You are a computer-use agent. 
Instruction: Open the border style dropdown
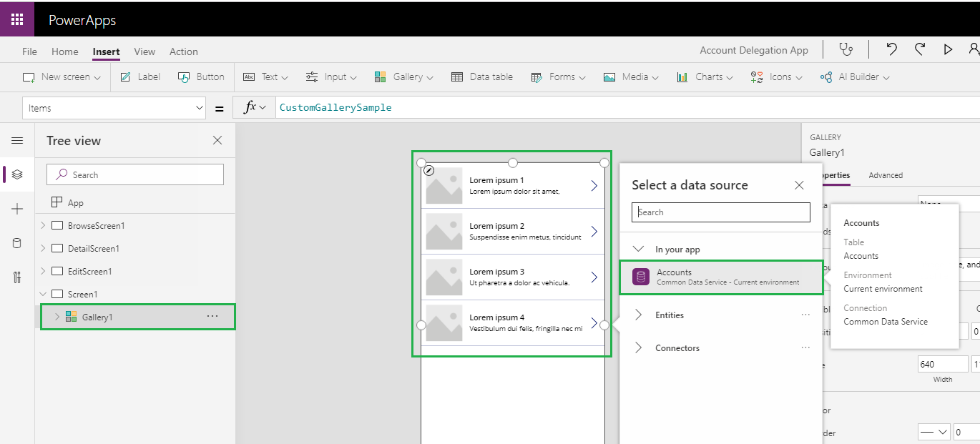click(x=934, y=432)
